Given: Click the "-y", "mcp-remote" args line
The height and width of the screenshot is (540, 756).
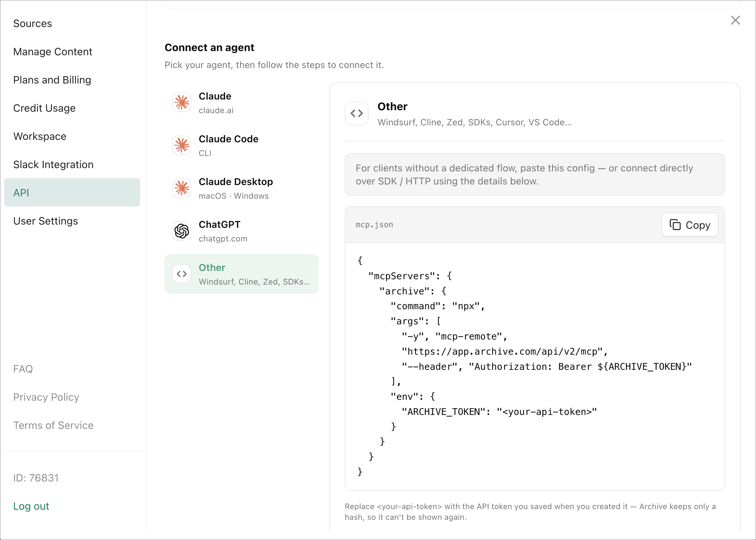Looking at the screenshot, I should coord(455,337).
